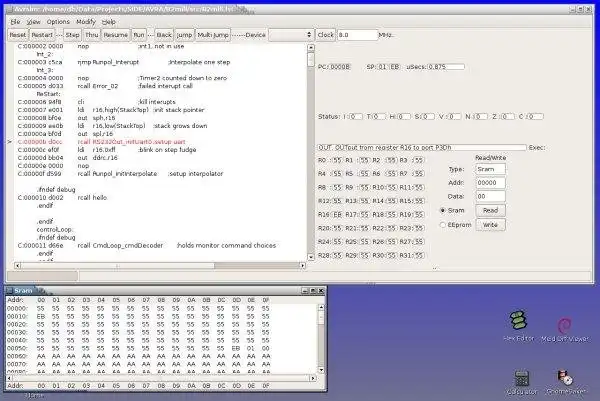Image resolution: width=600 pixels, height=401 pixels.
Task: Click Sram row address 00060
Action: coord(17,356)
